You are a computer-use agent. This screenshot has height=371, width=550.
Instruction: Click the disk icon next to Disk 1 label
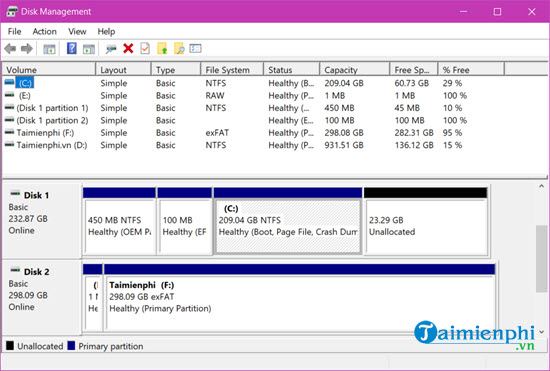(15, 194)
